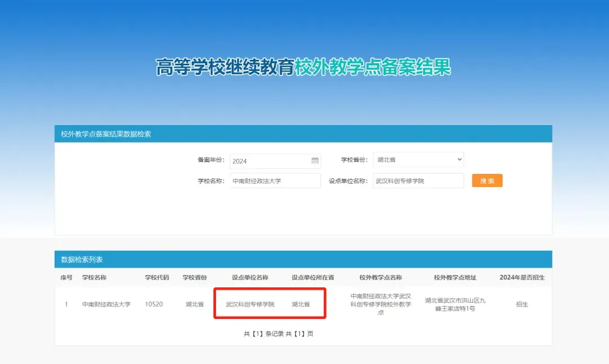Open the 学校省份 dropdown showing 湖北省

pos(418,159)
